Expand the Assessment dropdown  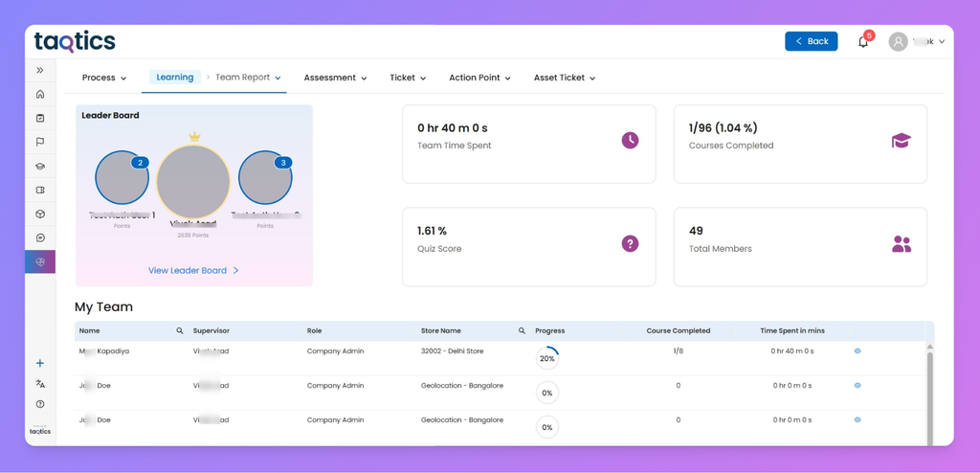pyautogui.click(x=335, y=78)
